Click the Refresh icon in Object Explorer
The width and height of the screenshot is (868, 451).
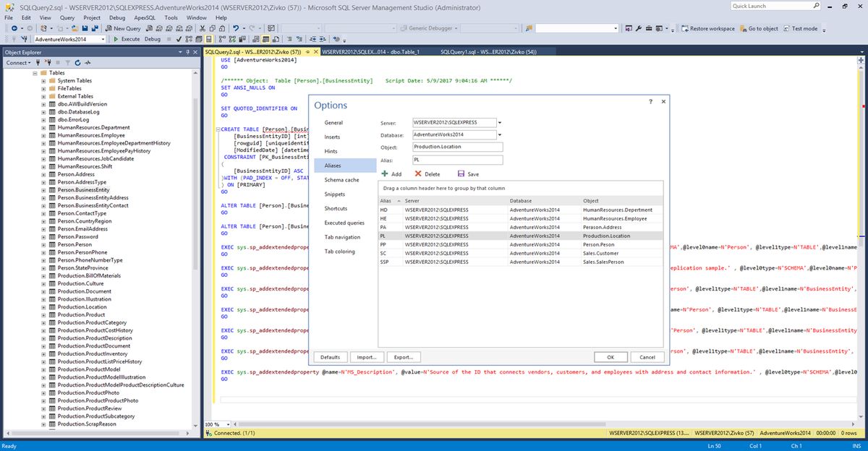(77, 62)
